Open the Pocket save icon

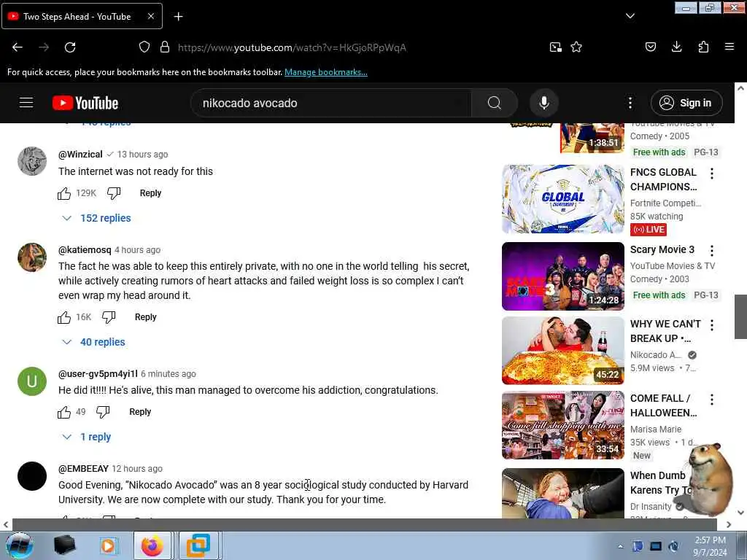point(650,47)
